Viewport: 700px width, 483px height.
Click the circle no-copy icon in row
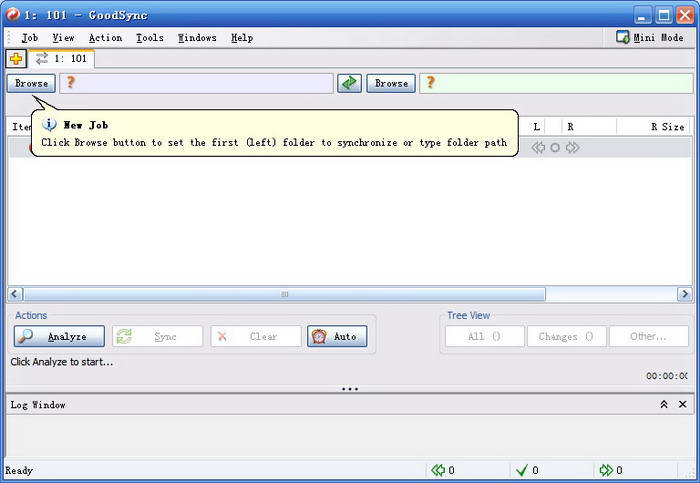tap(555, 148)
